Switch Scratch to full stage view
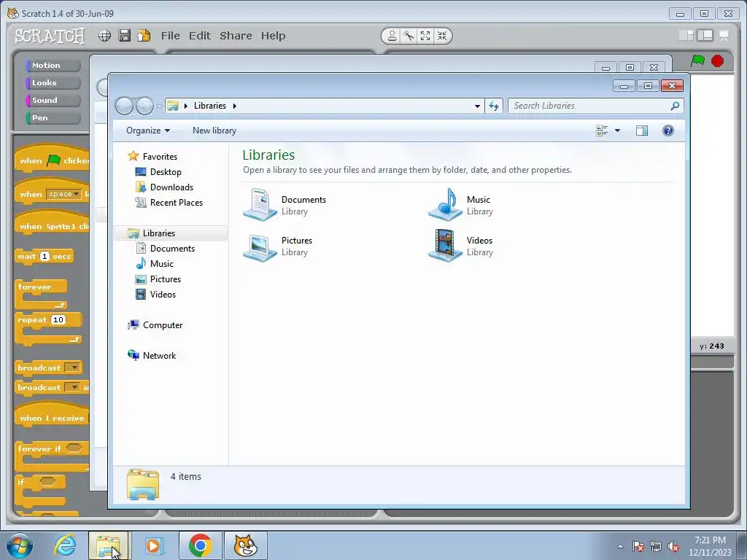747x560 pixels. pos(705,36)
